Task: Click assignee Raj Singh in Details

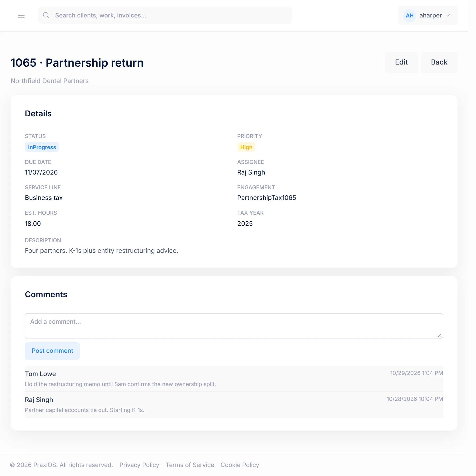Action: pyautogui.click(x=251, y=172)
